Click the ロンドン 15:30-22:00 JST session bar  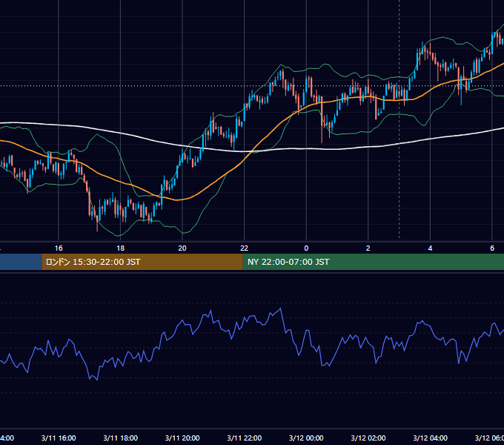[142, 262]
